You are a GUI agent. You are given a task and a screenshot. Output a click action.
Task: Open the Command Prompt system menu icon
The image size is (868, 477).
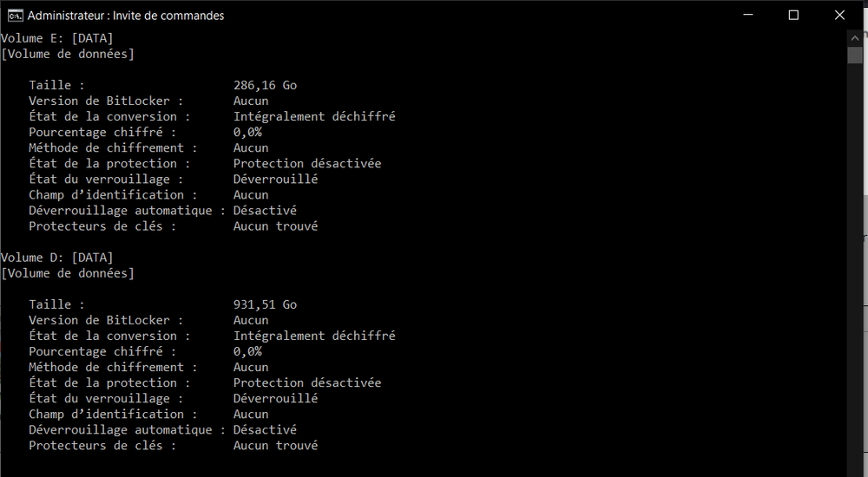15,15
